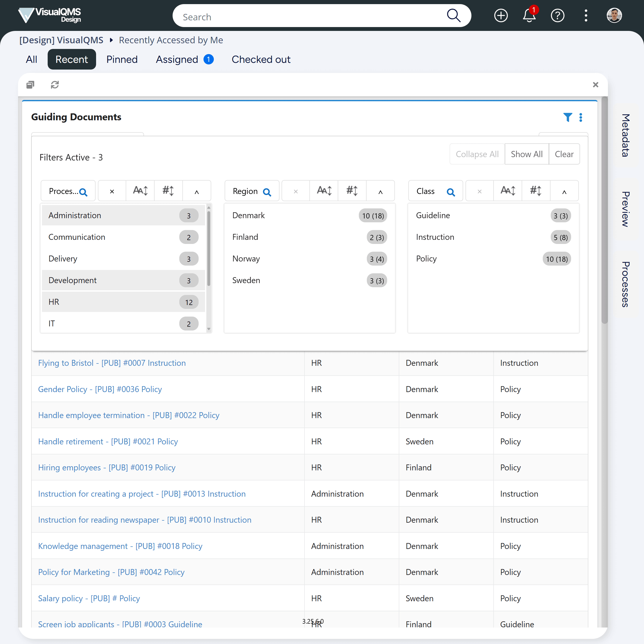Click the refresh icon in toolbar

click(55, 85)
